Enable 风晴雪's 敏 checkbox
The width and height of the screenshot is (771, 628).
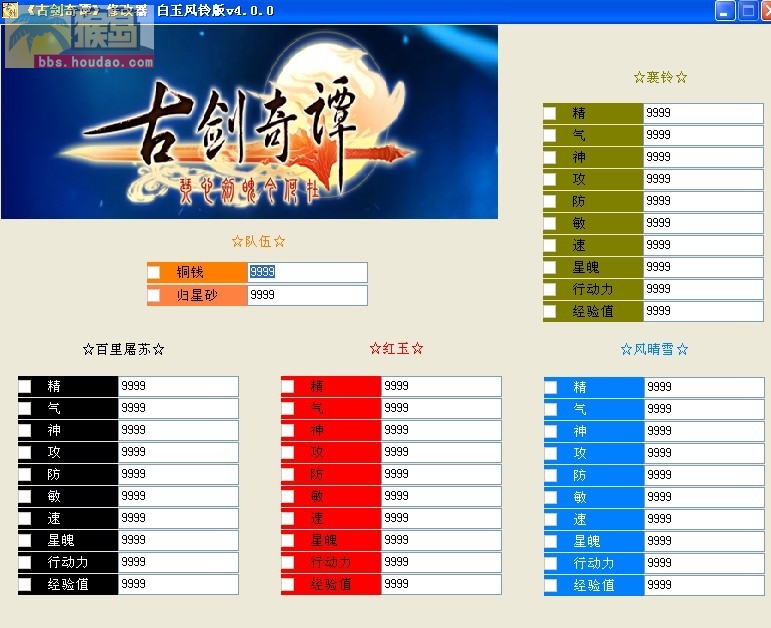point(551,497)
